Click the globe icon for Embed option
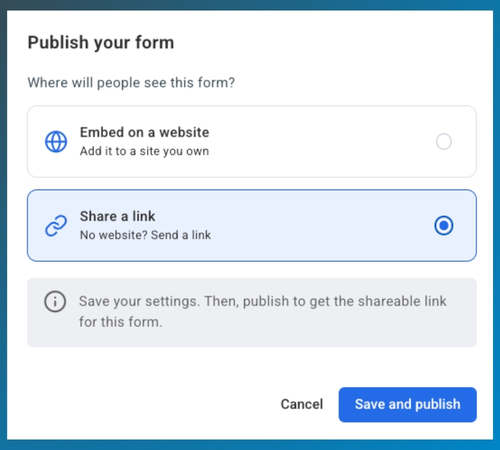Image resolution: width=500 pixels, height=450 pixels. pyautogui.click(x=56, y=142)
